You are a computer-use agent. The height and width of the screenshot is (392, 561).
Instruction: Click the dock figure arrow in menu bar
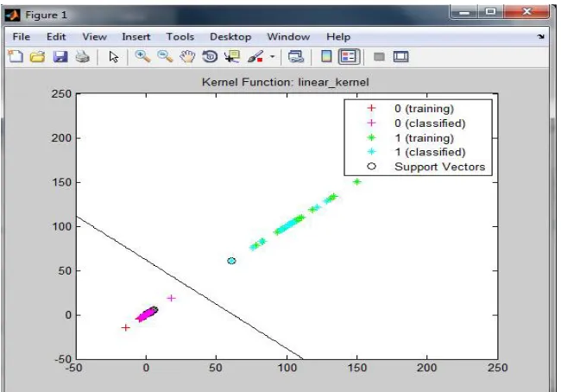tap(540, 36)
